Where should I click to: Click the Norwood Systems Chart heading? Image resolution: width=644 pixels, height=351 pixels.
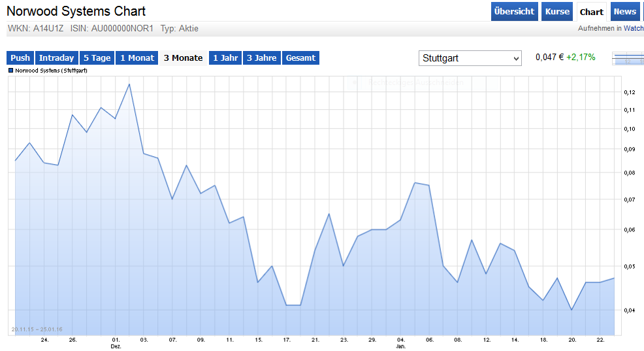tap(76, 11)
